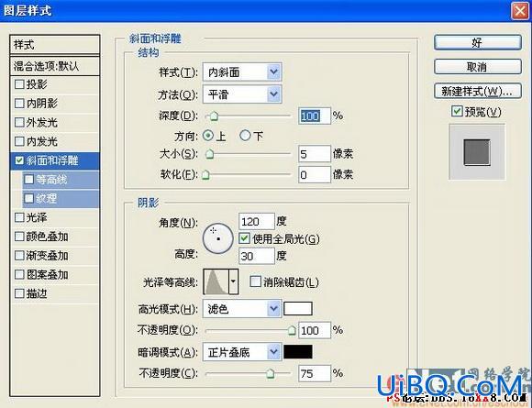Uncheck the 预览(V) preview checkbox
The height and width of the screenshot is (408, 532).
[x=457, y=111]
